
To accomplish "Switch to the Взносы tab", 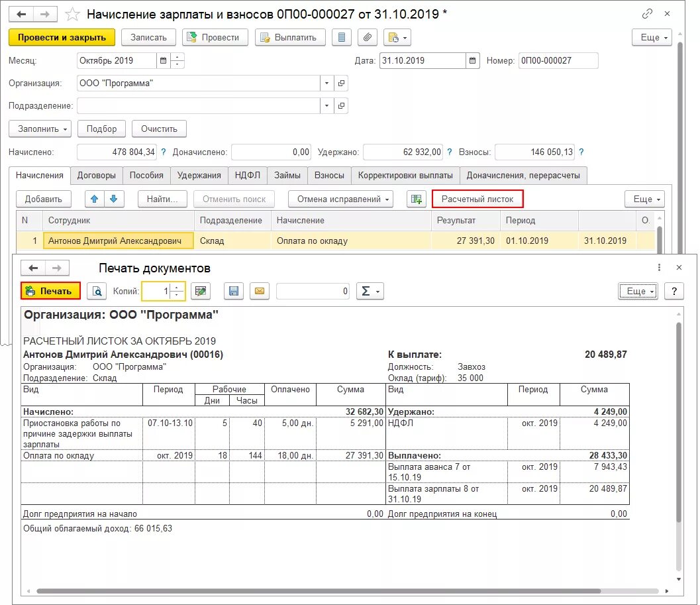I will (x=329, y=176).
